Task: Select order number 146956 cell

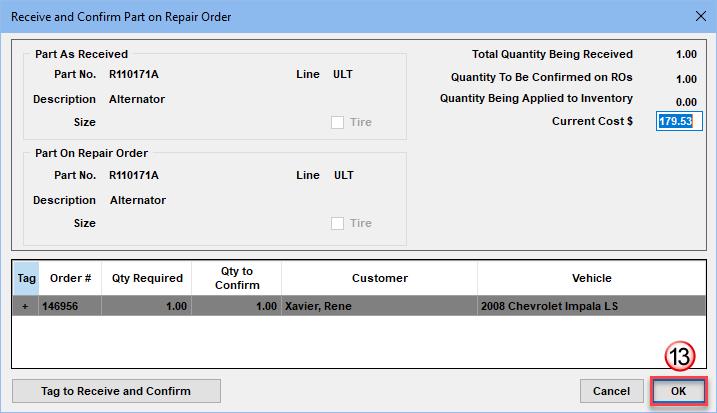Action: [x=69, y=307]
